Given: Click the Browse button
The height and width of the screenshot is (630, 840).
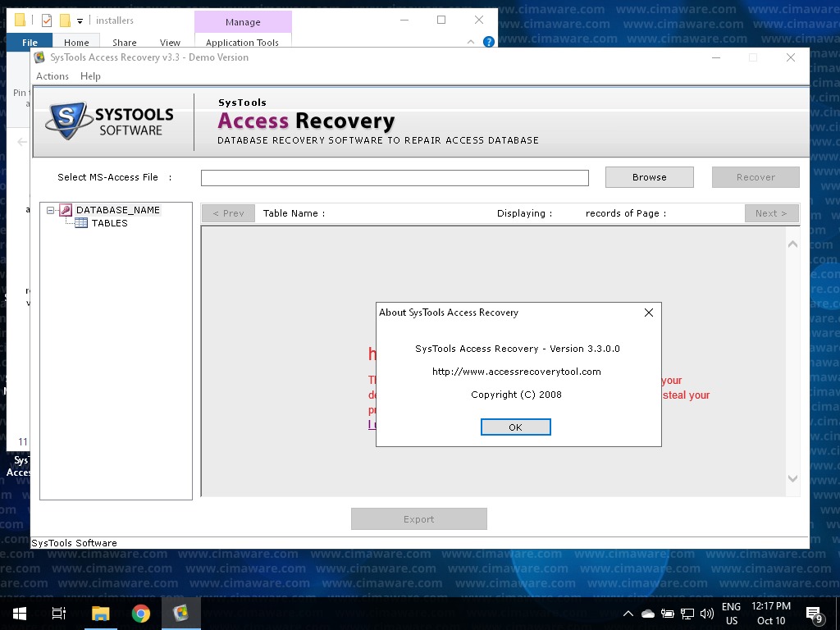Looking at the screenshot, I should tap(649, 177).
